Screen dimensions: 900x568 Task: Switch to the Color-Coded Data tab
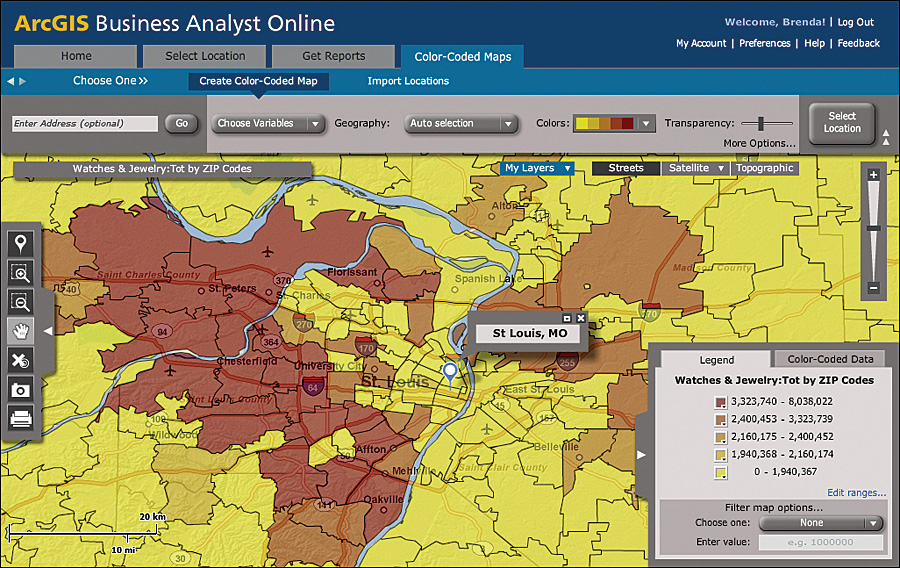(830, 359)
